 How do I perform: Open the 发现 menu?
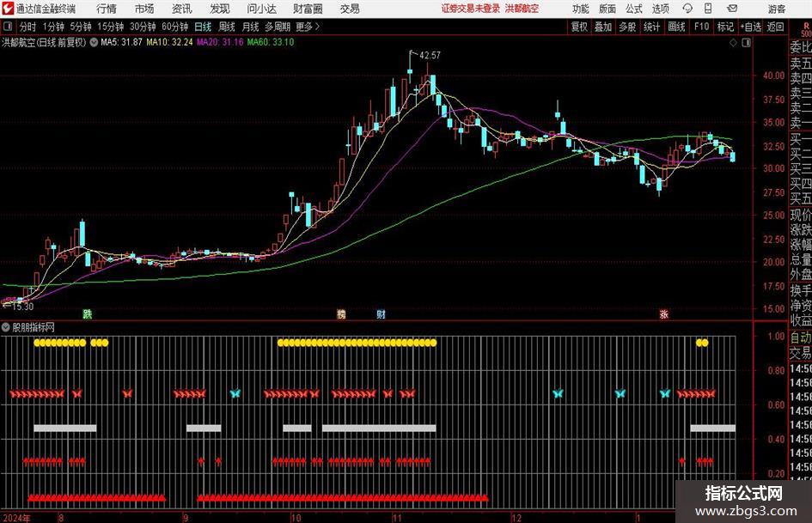(x=220, y=9)
